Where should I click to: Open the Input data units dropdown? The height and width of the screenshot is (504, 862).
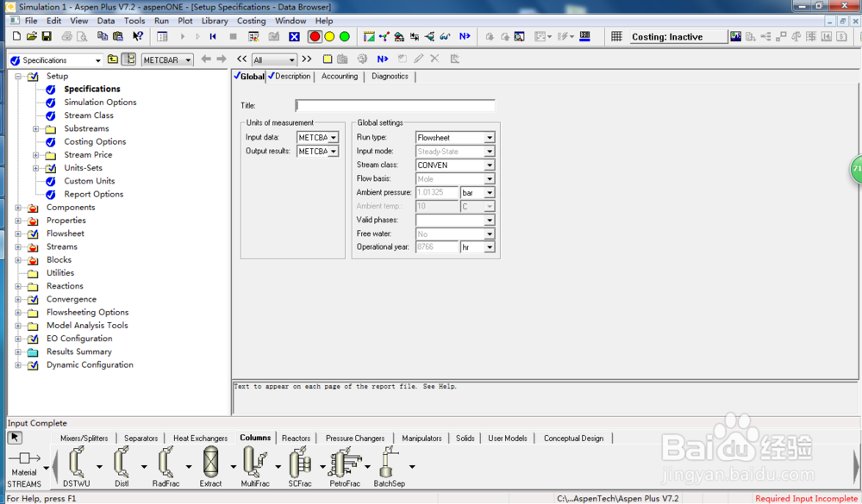[x=333, y=137]
